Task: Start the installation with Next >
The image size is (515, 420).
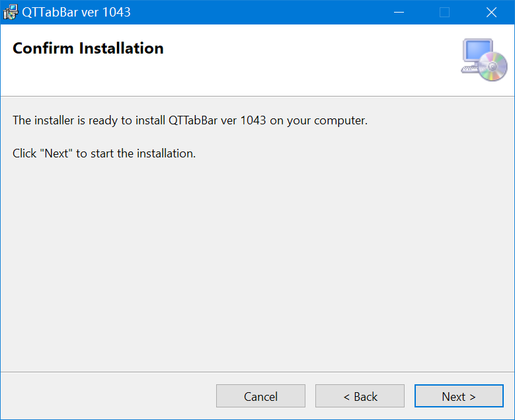Action: (x=459, y=396)
